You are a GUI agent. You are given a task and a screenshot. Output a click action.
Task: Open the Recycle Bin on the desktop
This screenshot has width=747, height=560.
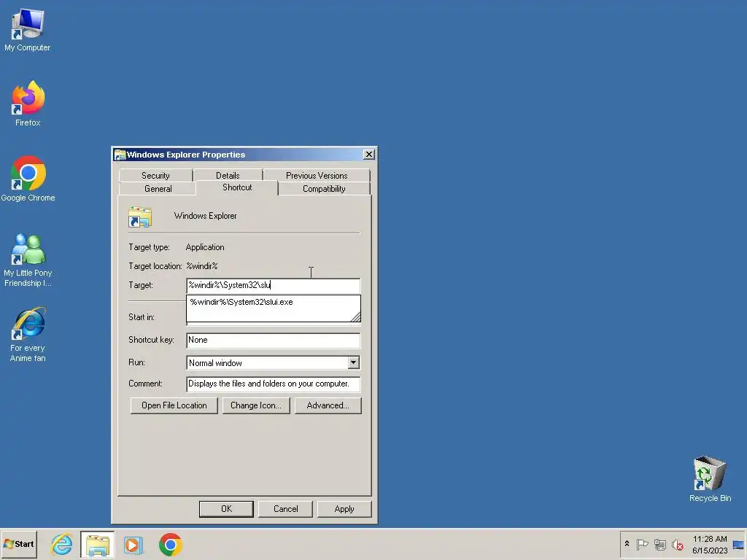coord(710,479)
